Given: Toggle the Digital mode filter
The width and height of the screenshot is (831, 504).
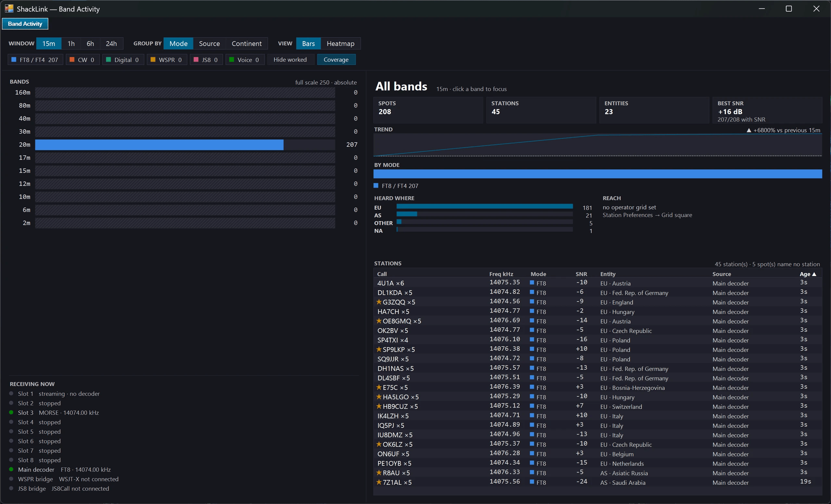Looking at the screenshot, I should [x=123, y=60].
